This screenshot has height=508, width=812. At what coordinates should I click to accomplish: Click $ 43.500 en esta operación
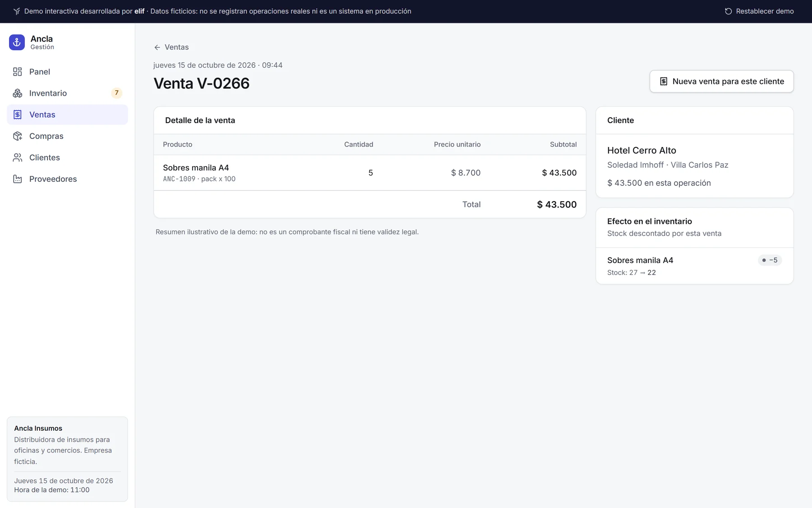[x=659, y=183]
